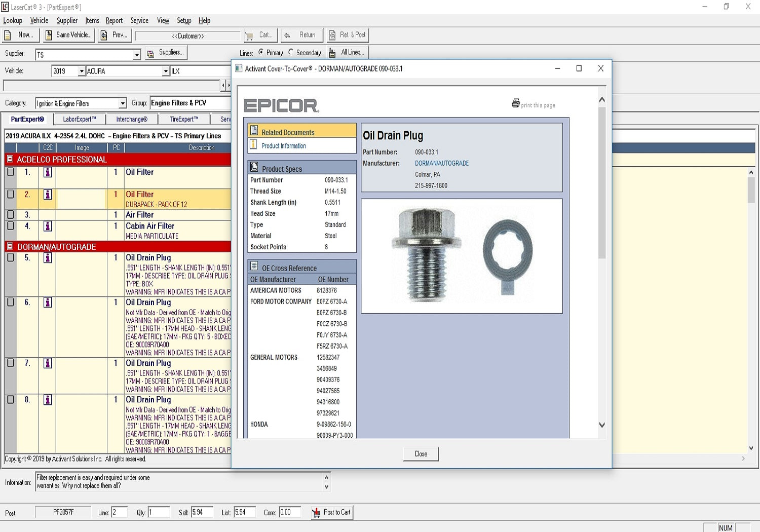The width and height of the screenshot is (760, 532).
Task: Open the Suppliers list icon button
Action: 150,53
